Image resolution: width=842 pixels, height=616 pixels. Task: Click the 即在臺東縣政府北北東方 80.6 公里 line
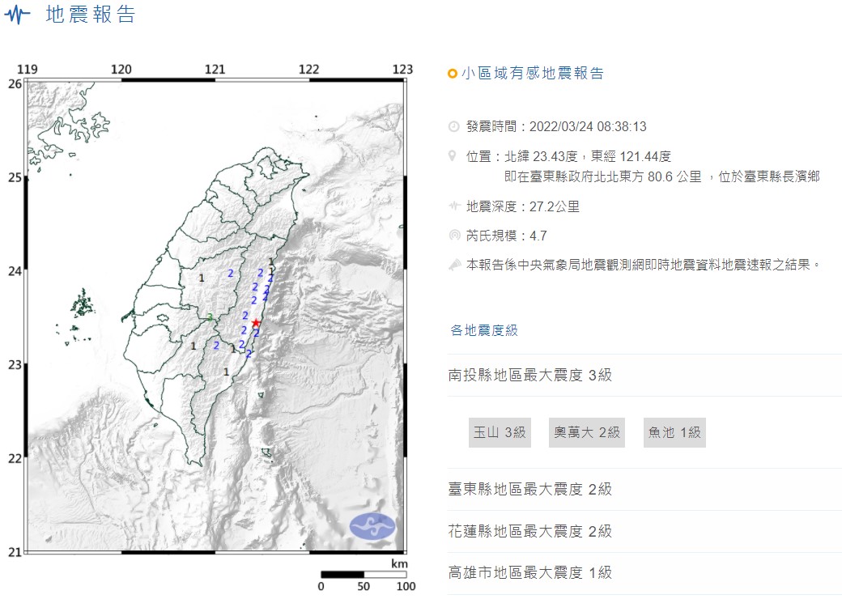[603, 176]
